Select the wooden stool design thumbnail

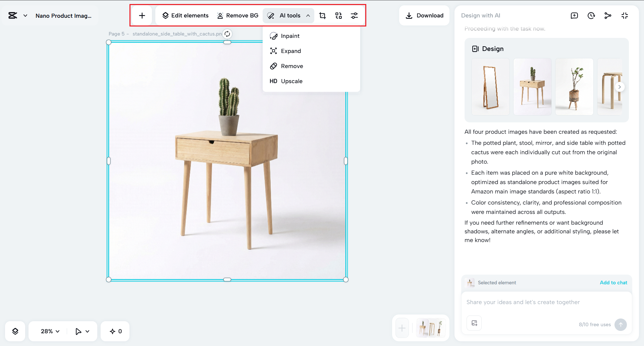click(x=610, y=87)
